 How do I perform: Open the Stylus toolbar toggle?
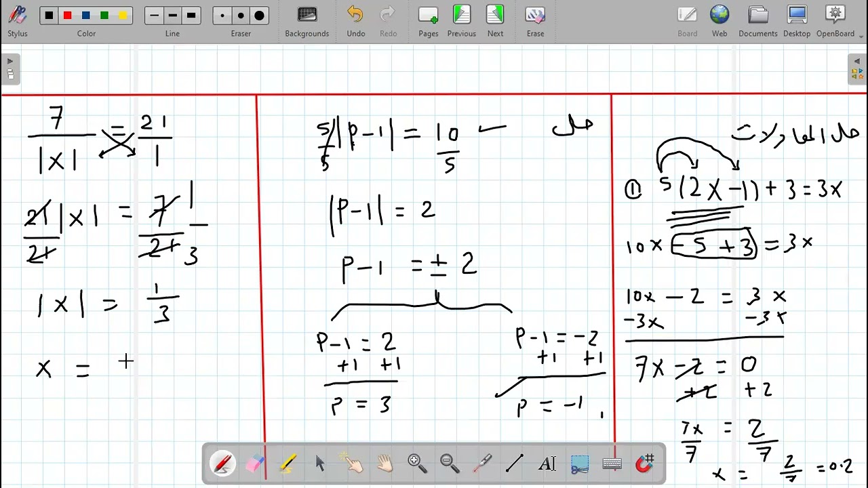(x=18, y=20)
